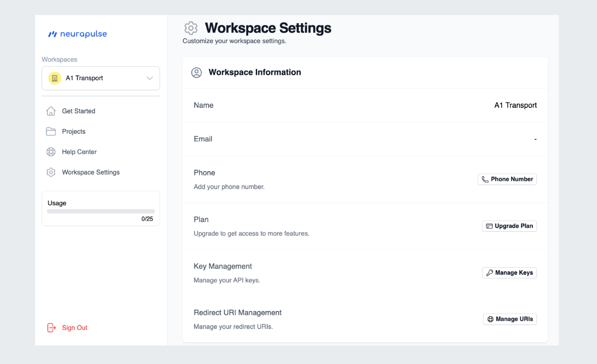597x364 pixels.
Task: Add a Phone Number
Action: (x=507, y=179)
